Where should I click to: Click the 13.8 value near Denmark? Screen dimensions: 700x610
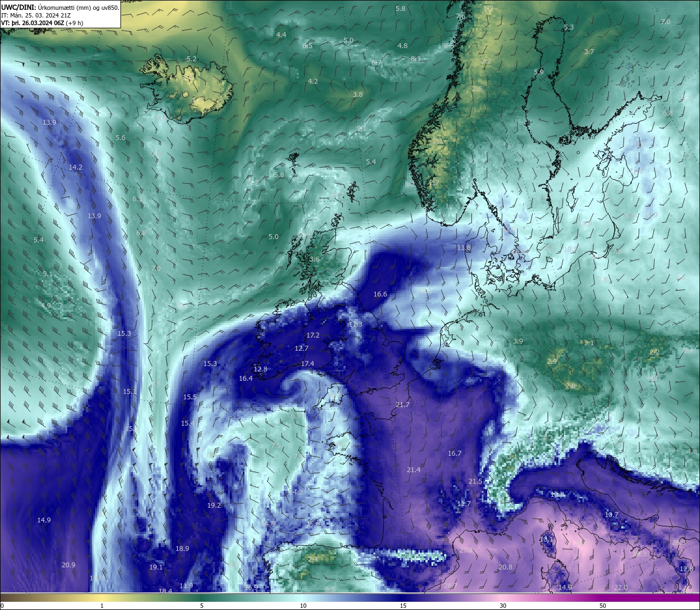point(464,247)
